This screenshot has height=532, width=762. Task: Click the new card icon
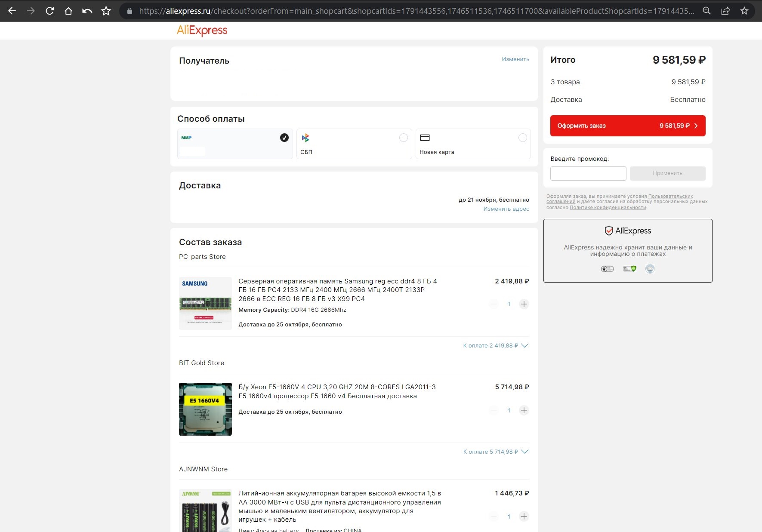click(x=425, y=138)
